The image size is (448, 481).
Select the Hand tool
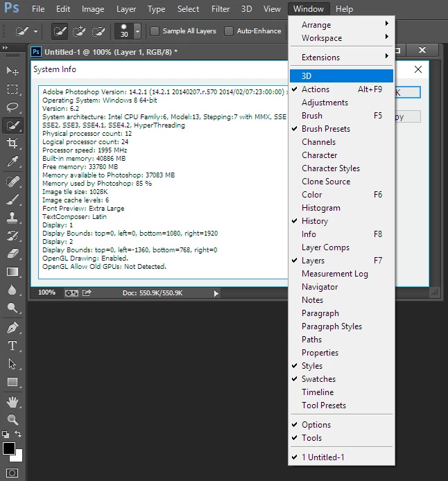pos(12,402)
